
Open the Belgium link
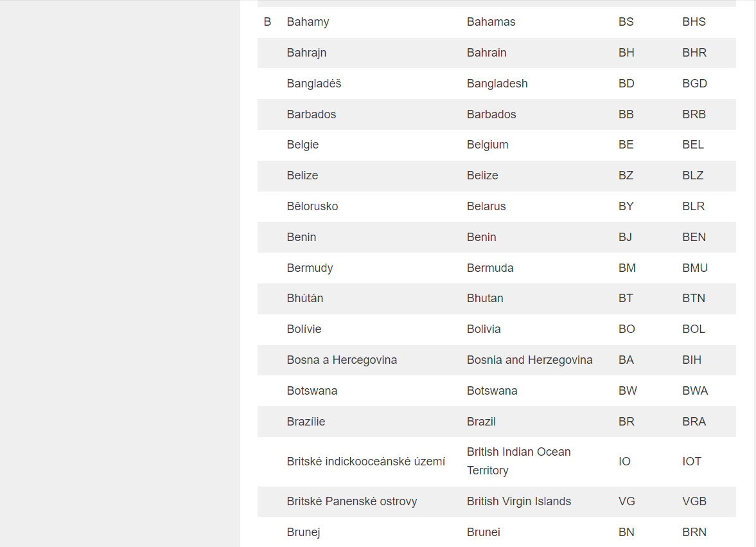click(488, 145)
